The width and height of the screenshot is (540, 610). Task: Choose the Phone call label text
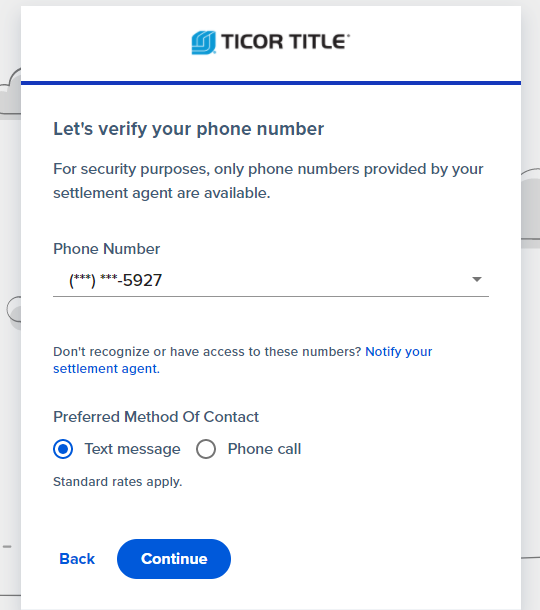coord(264,449)
